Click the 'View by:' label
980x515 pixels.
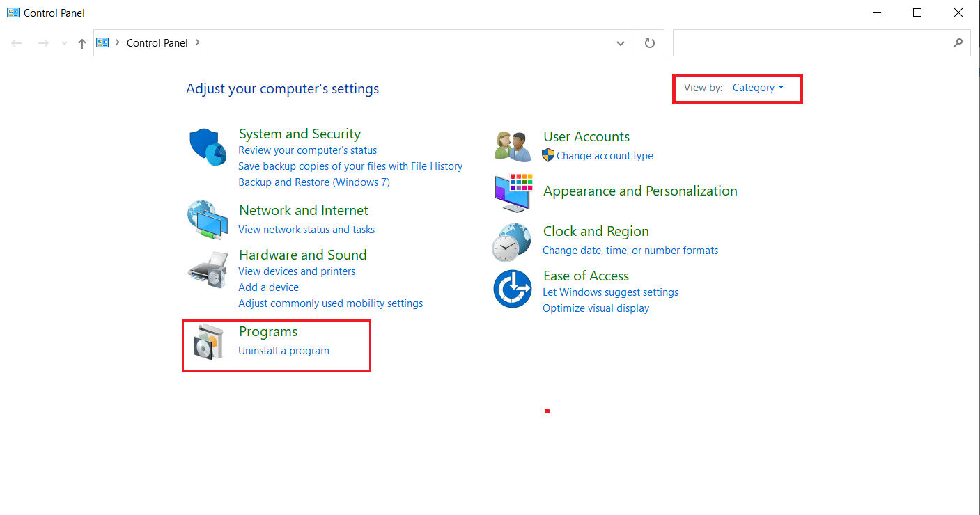click(x=703, y=88)
